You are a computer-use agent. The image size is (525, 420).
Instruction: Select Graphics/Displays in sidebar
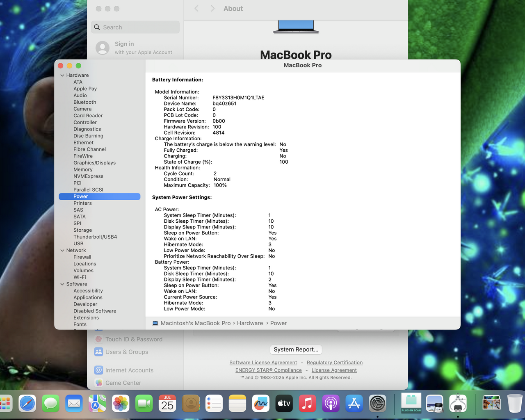point(95,163)
